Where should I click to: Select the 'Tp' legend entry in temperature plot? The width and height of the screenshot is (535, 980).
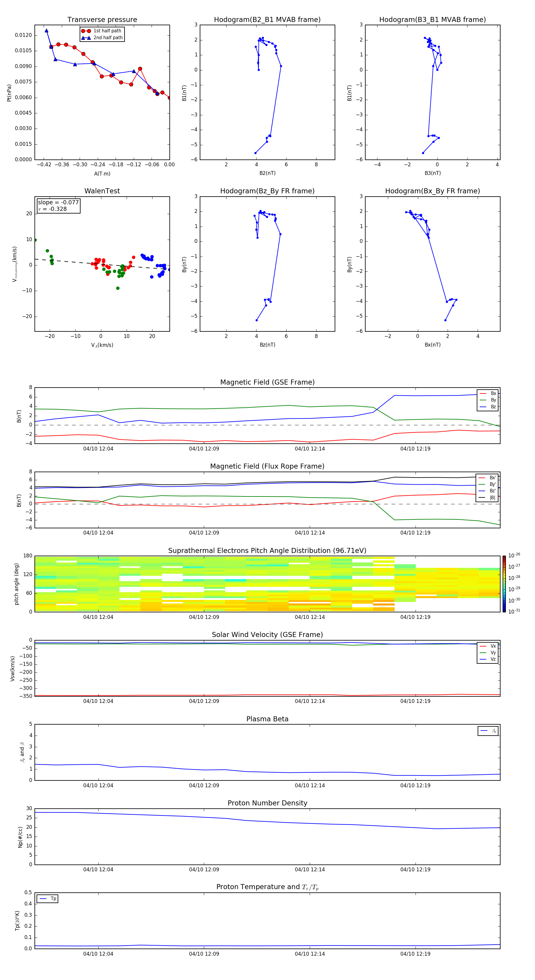tap(48, 899)
